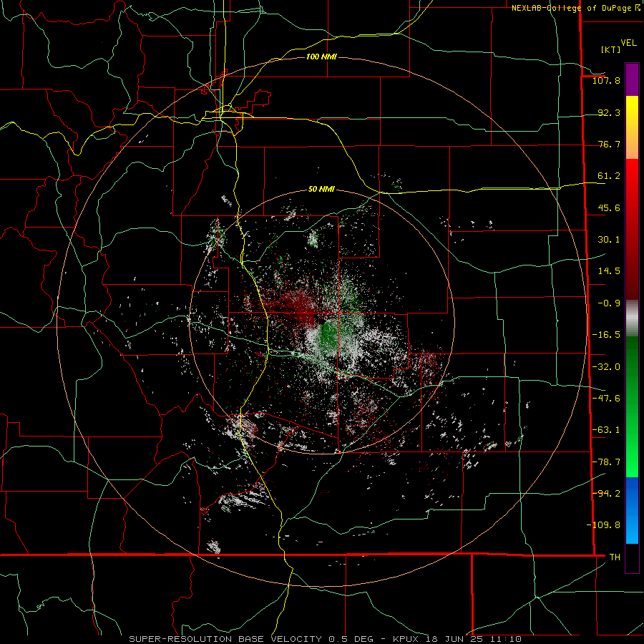Click the 76.7 velocity scale value

[x=609, y=144]
